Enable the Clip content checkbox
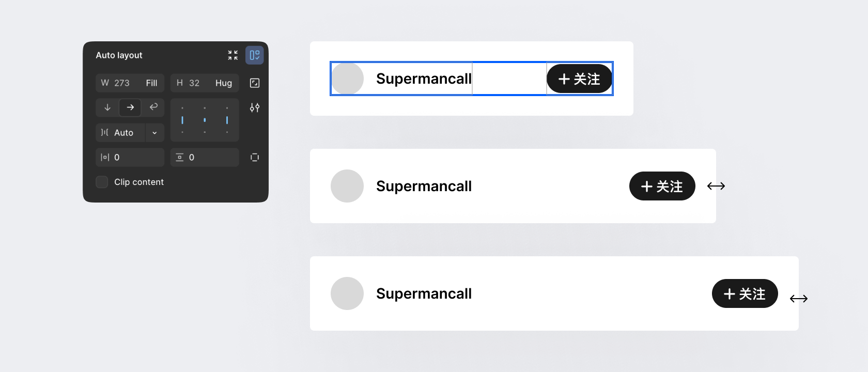The width and height of the screenshot is (868, 372). [102, 182]
